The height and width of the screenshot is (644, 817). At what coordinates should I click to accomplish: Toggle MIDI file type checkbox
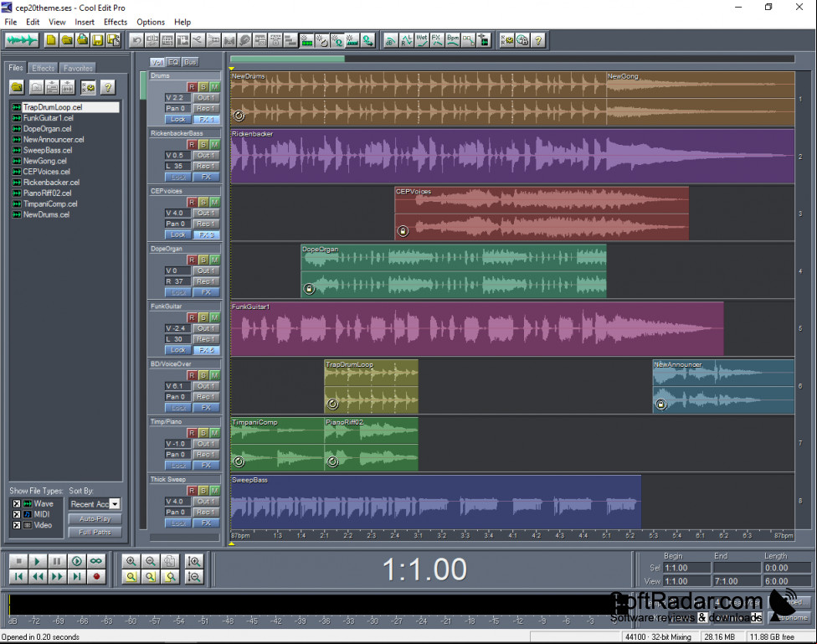tap(17, 514)
